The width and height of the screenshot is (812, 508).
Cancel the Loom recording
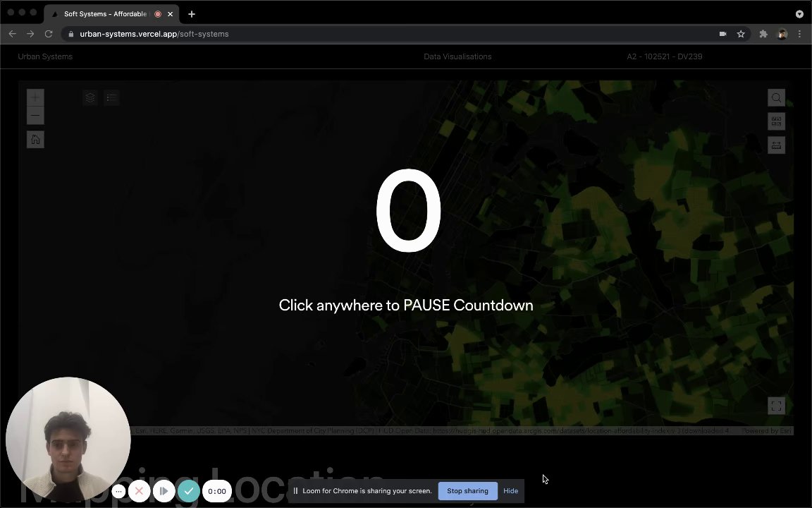pos(139,491)
